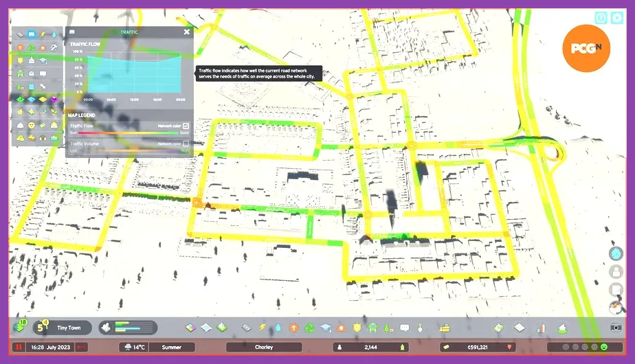The height and width of the screenshot is (364, 635).
Task: Open the Areas tool in bottom toolbar
Action: tap(206, 327)
